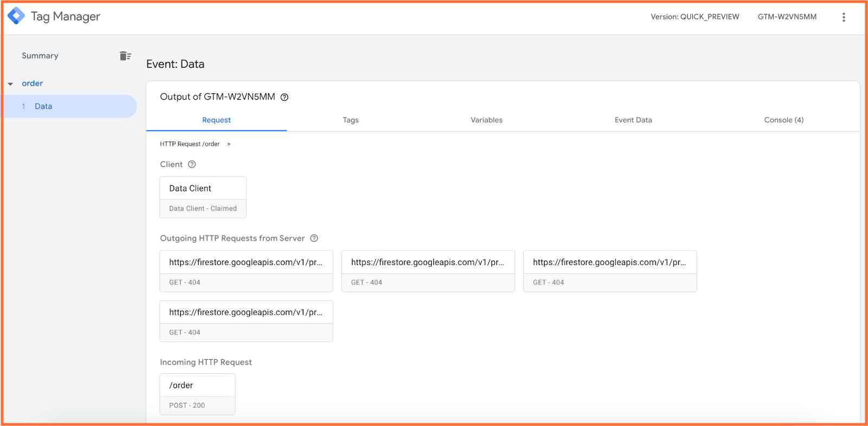Click the HTTP Request /order breadcrumb
Screen dimensions: 868x426
pos(190,144)
